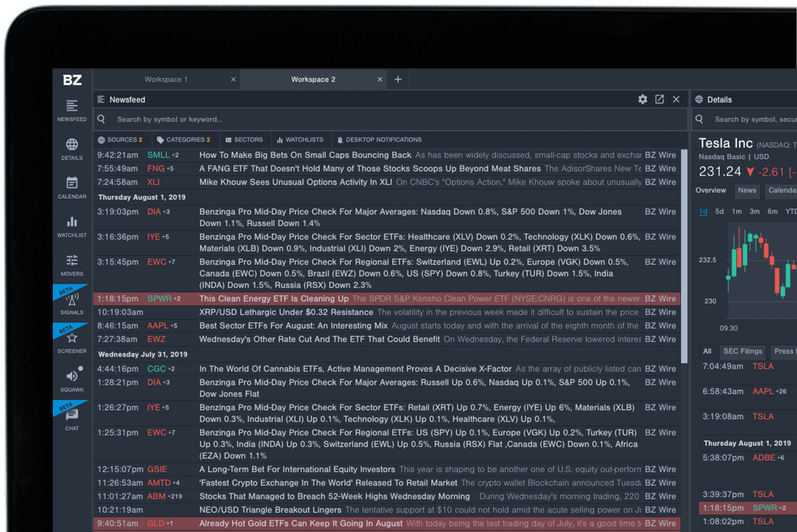The height and width of the screenshot is (532, 797).
Task: Click the SPWR ticker in the newsfeed
Action: tap(159, 299)
